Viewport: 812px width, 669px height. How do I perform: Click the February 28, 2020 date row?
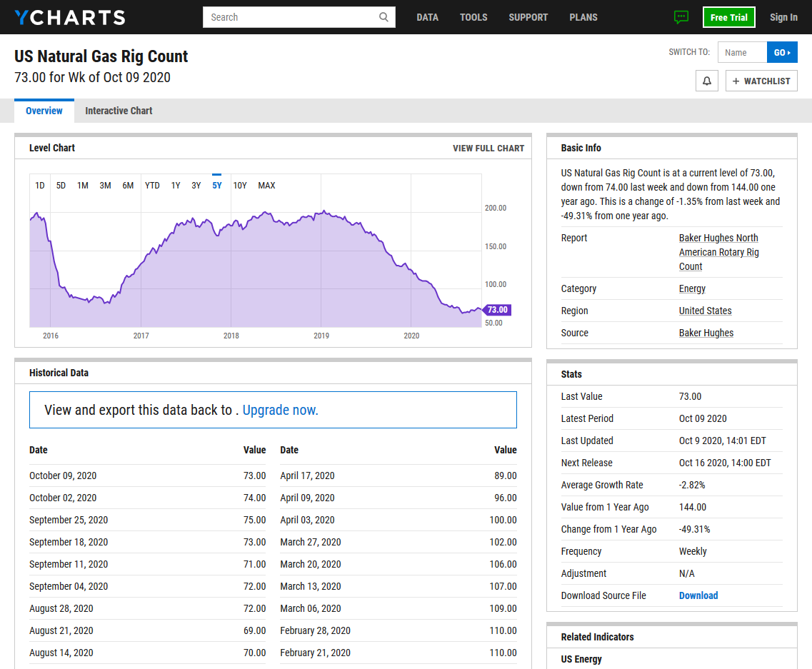(399, 630)
